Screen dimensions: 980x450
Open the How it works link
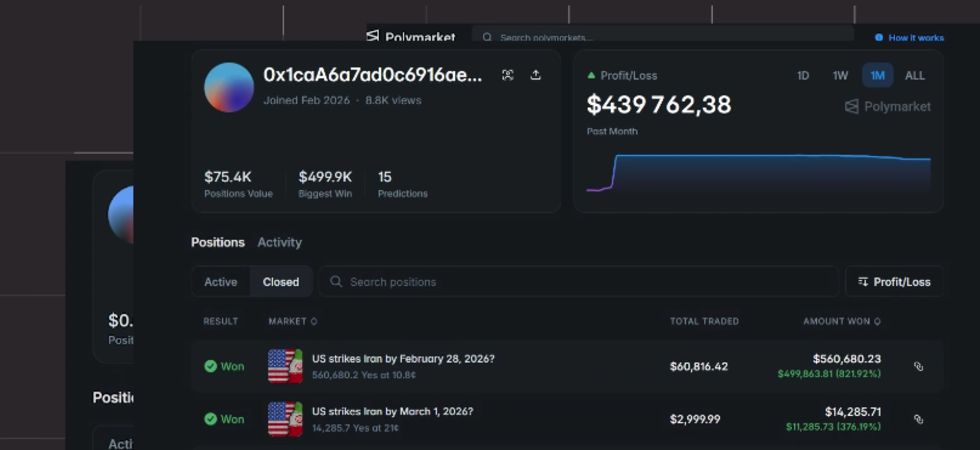pyautogui.click(x=915, y=38)
